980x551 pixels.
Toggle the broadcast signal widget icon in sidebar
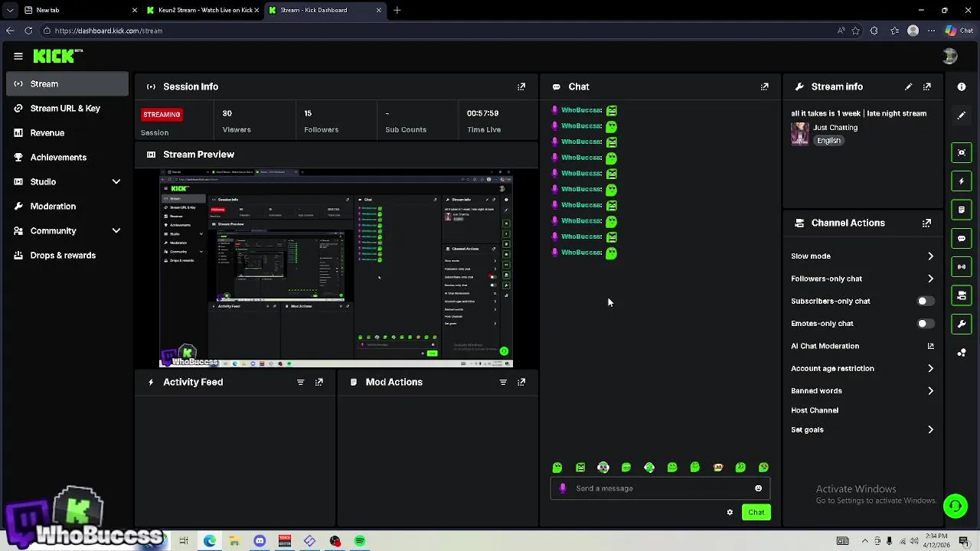pyautogui.click(x=962, y=266)
